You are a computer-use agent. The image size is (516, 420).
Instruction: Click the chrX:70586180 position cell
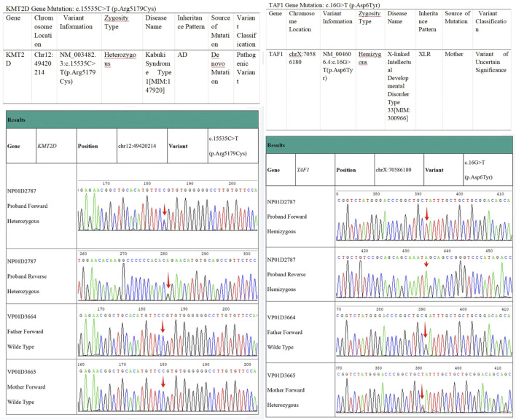399,170
